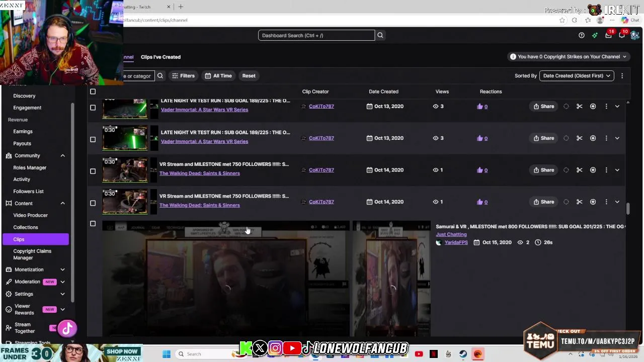Click thumbs-up reaction on second Oct 14 clip

pyautogui.click(x=480, y=202)
